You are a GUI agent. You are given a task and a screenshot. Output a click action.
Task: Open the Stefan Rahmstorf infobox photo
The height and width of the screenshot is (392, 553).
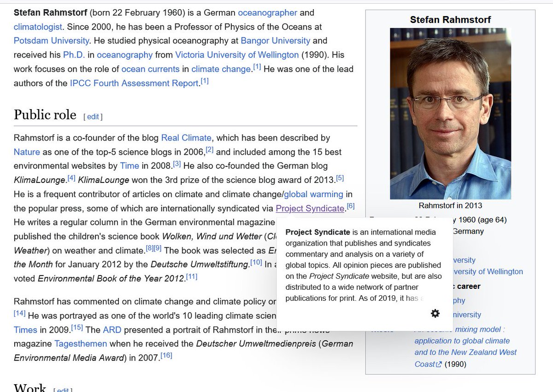click(x=450, y=114)
